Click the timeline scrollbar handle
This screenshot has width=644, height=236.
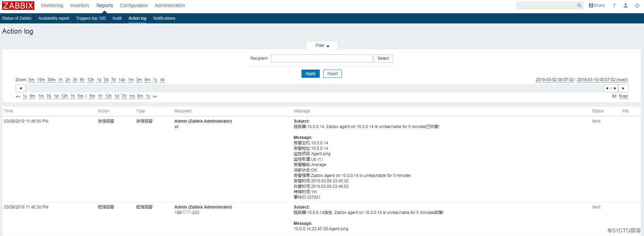(611, 88)
